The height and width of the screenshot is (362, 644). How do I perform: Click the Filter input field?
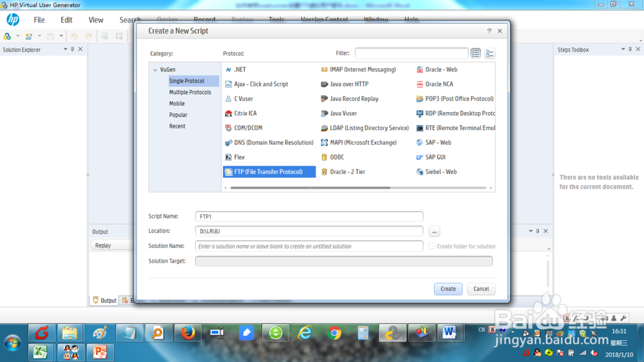tap(412, 53)
